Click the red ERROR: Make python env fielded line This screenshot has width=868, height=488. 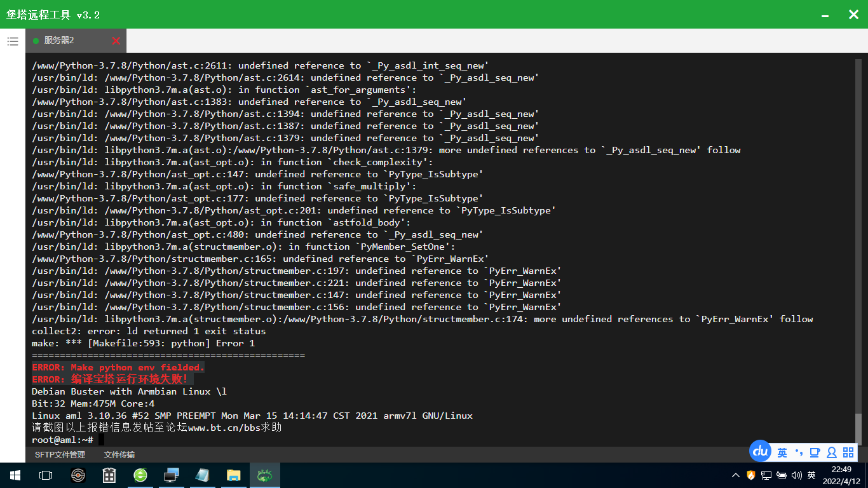118,367
